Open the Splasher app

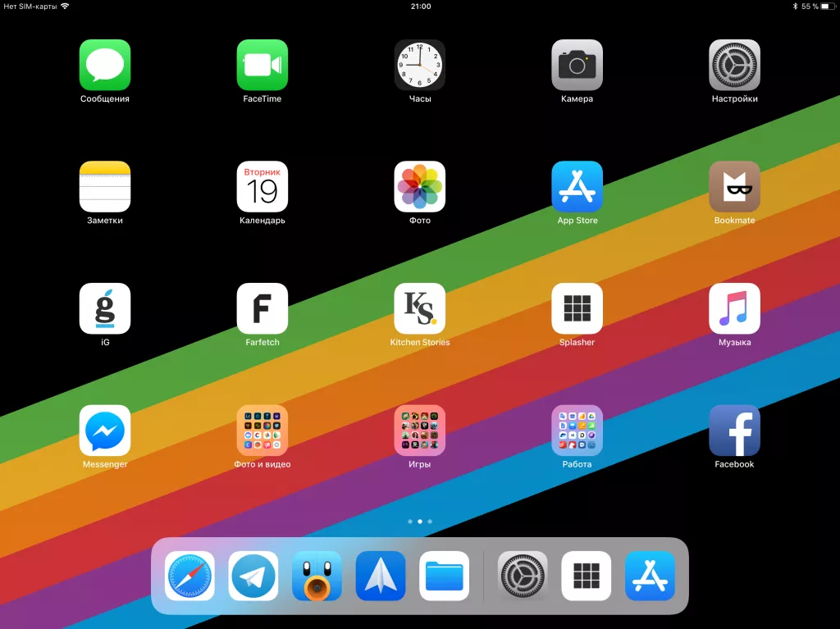point(577,308)
